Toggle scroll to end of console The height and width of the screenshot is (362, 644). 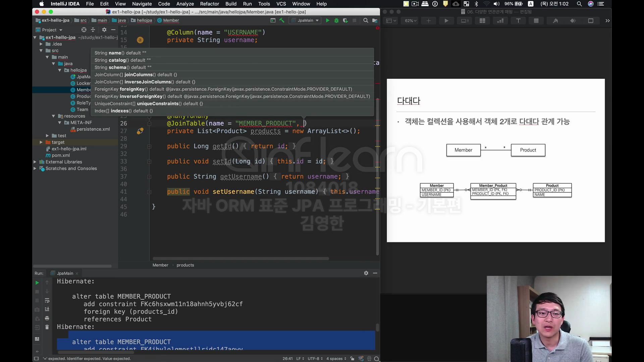click(x=47, y=309)
